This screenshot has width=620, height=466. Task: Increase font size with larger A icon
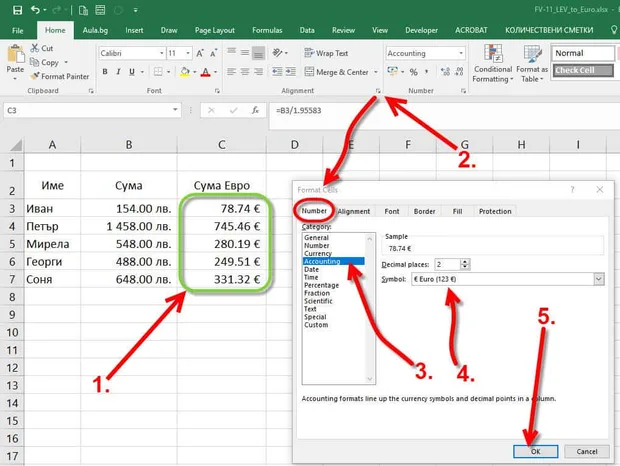click(x=200, y=53)
